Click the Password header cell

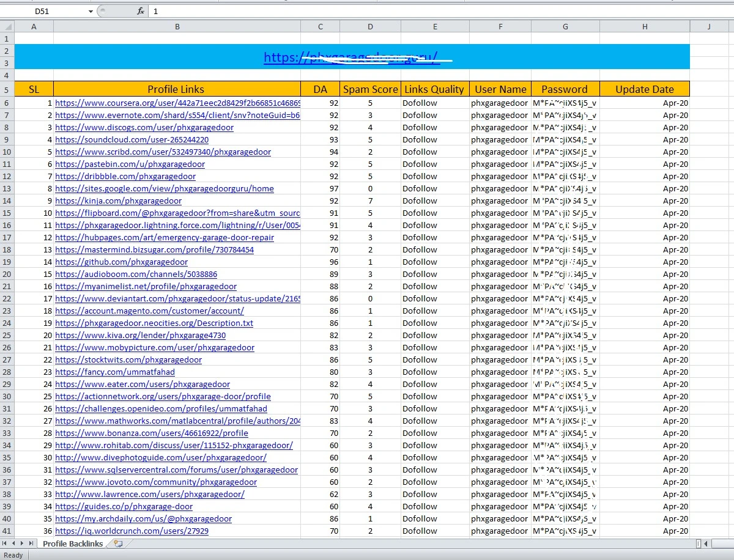point(565,89)
